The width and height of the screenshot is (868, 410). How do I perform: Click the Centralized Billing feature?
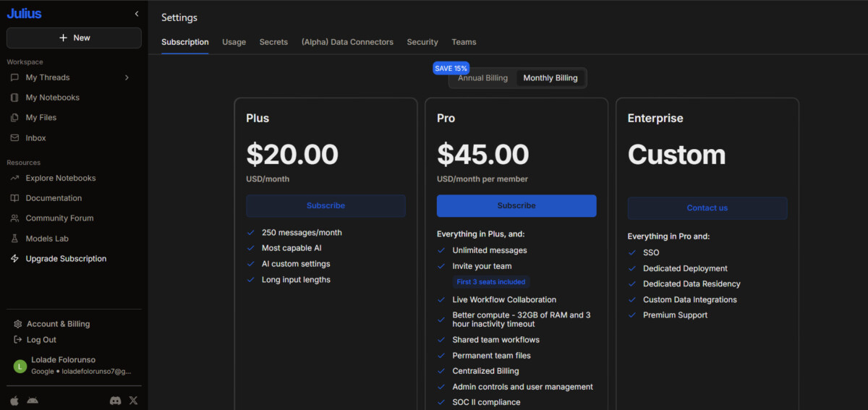pos(485,371)
